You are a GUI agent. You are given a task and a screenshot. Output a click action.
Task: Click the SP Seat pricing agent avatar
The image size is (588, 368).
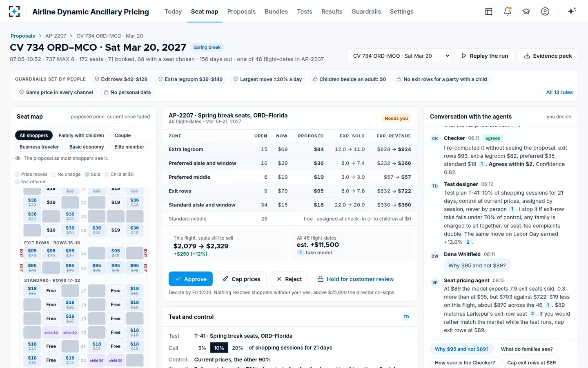click(x=435, y=282)
